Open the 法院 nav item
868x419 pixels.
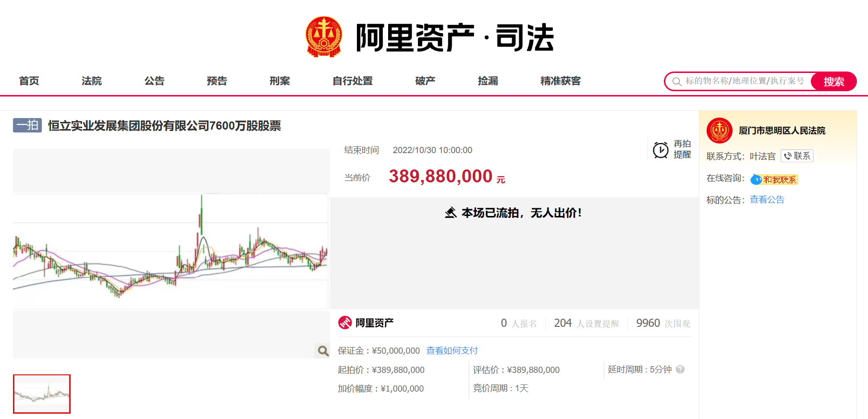91,81
